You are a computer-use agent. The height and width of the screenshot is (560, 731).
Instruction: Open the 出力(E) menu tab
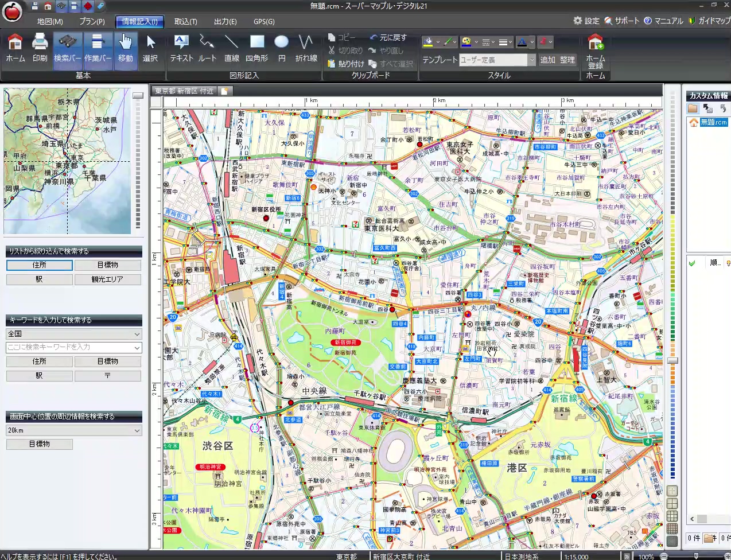225,21
